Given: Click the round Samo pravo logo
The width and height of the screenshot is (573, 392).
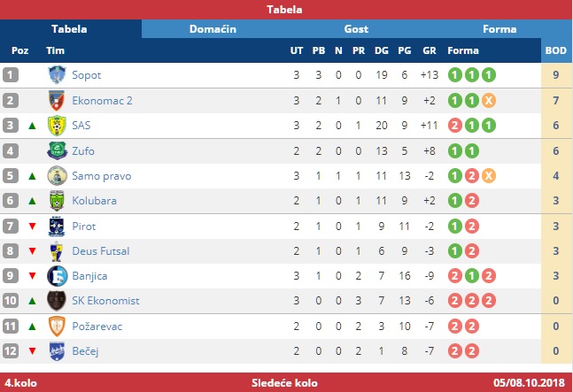Looking at the screenshot, I should [57, 175].
